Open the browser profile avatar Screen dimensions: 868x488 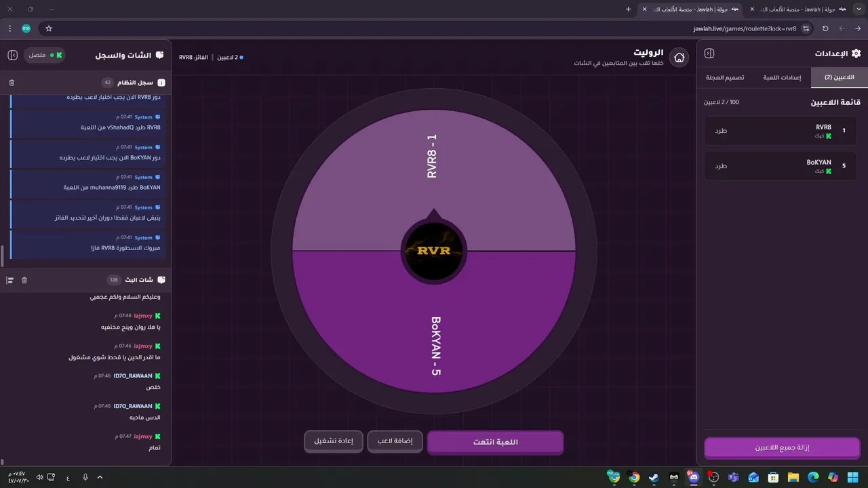click(x=26, y=28)
